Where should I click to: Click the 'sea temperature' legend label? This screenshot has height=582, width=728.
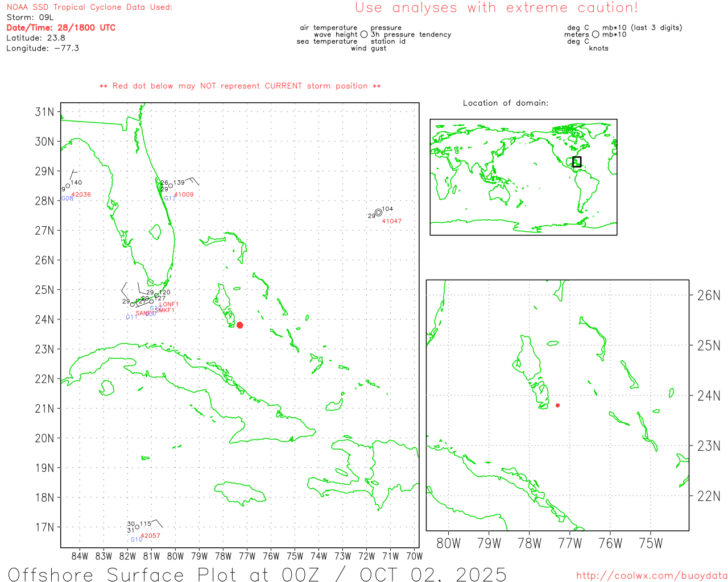click(327, 41)
